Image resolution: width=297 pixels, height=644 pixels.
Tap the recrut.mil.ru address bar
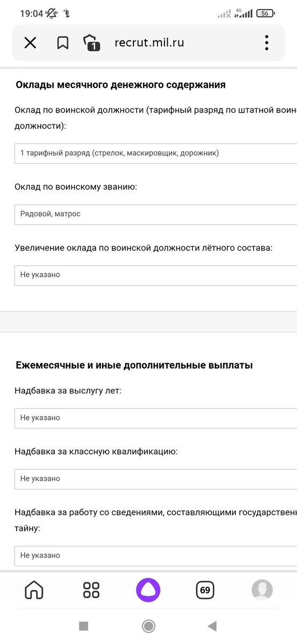(x=149, y=43)
